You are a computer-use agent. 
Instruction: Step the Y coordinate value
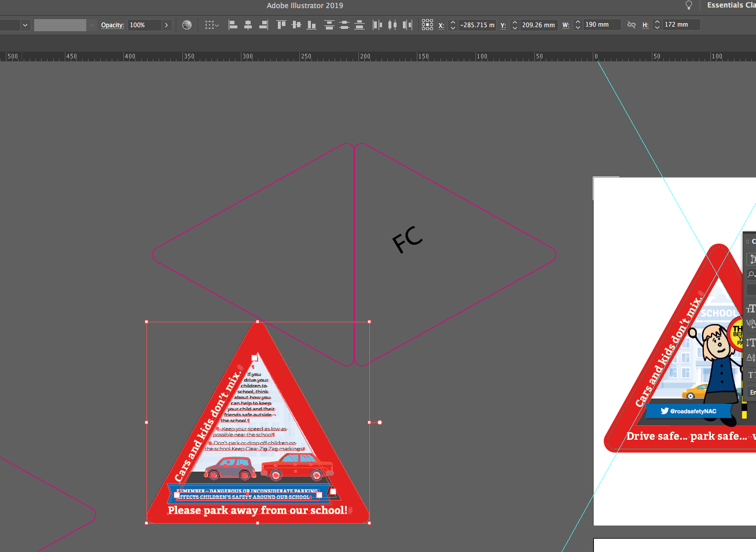pyautogui.click(x=515, y=25)
